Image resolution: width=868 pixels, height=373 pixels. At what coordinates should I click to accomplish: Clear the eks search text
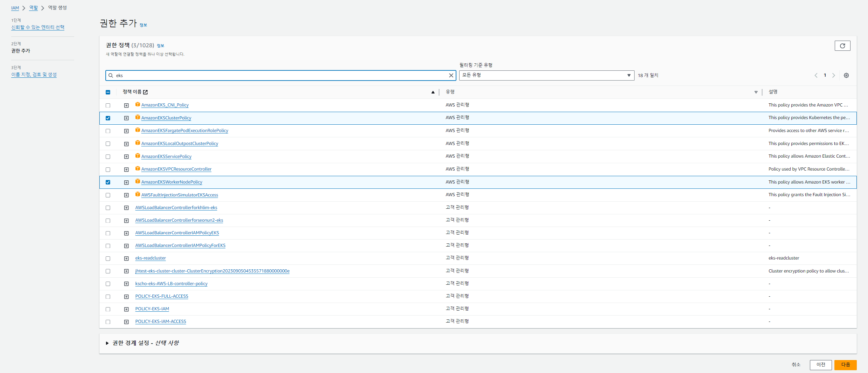[451, 75]
